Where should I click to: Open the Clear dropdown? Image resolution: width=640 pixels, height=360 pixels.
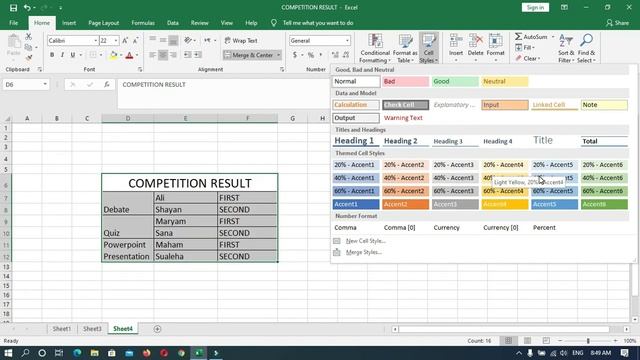click(x=528, y=58)
